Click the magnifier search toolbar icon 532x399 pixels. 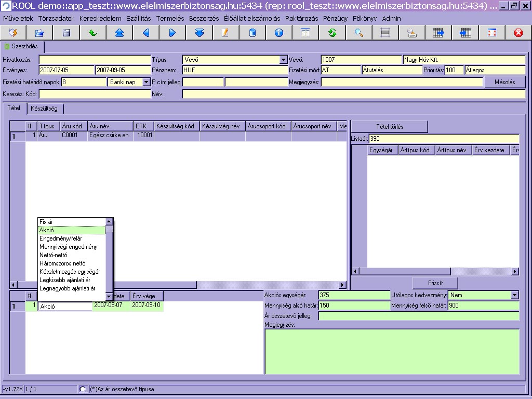[x=358, y=33]
